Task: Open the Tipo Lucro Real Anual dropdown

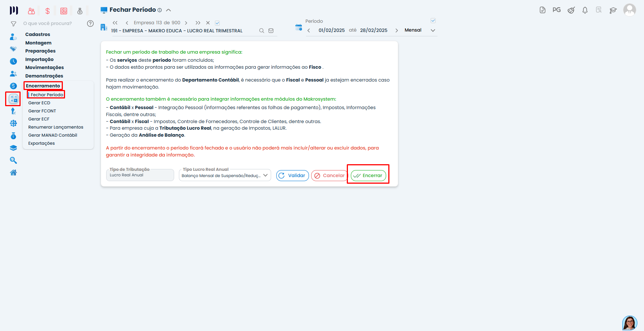Action: (265, 175)
